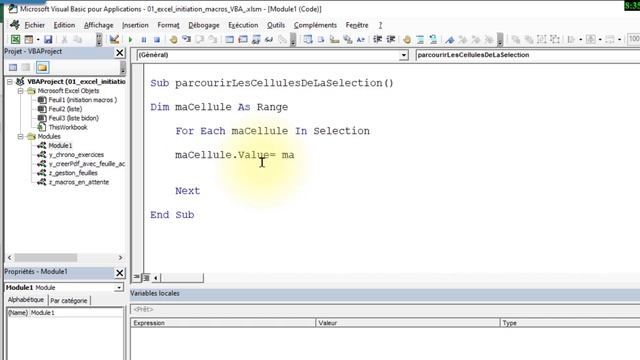The image size is (640, 360).
Task: Collapse the Modules folder
Action: tap(20, 137)
